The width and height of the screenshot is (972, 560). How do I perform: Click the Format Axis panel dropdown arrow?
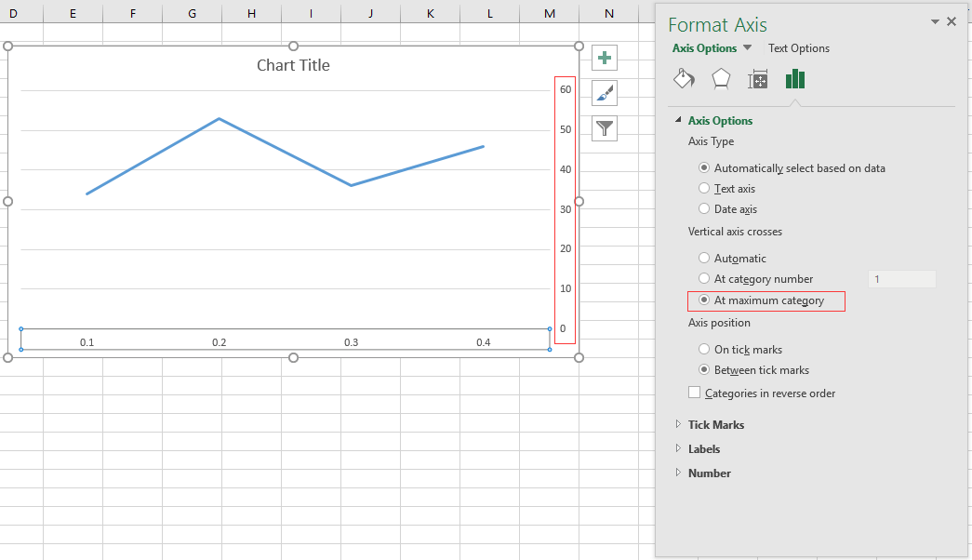(935, 20)
